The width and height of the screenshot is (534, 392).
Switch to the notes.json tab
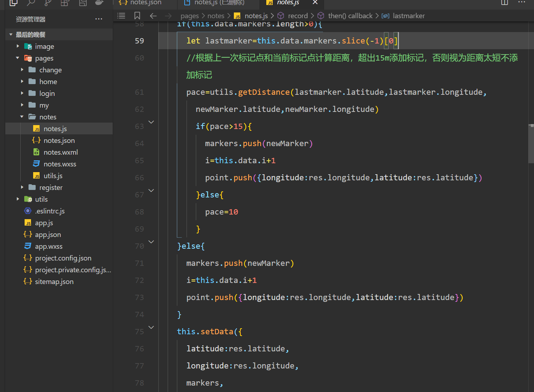[x=145, y=3]
